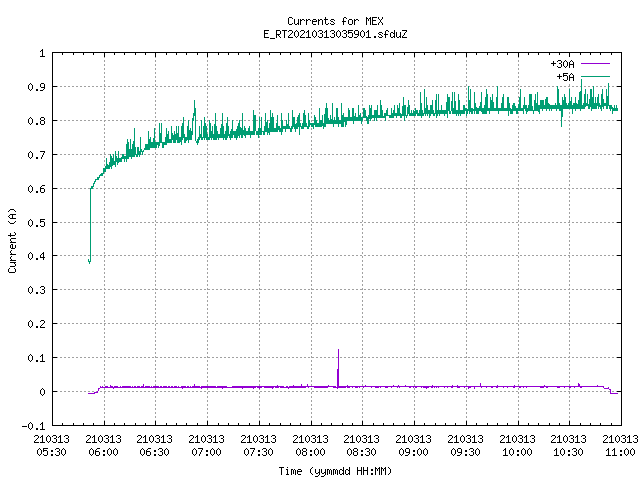This screenshot has width=640, height=480.
Task: Click the x-axis tick label 210313 07:30
Action: (258, 446)
